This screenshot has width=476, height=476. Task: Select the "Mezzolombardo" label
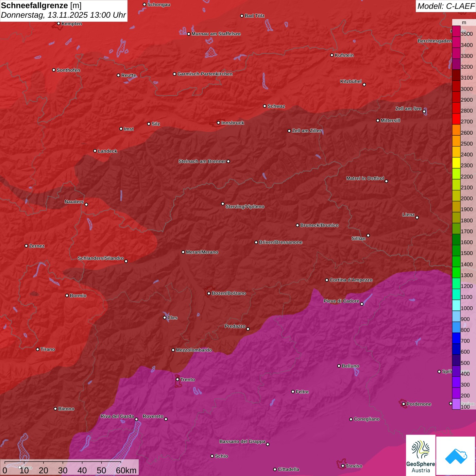(x=194, y=350)
